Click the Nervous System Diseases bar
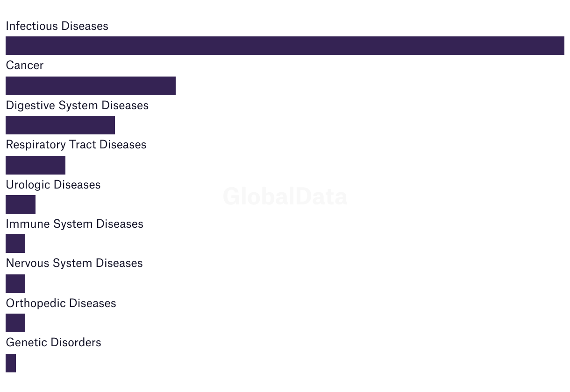Viewport: 570px width, 392px height. coord(15,284)
